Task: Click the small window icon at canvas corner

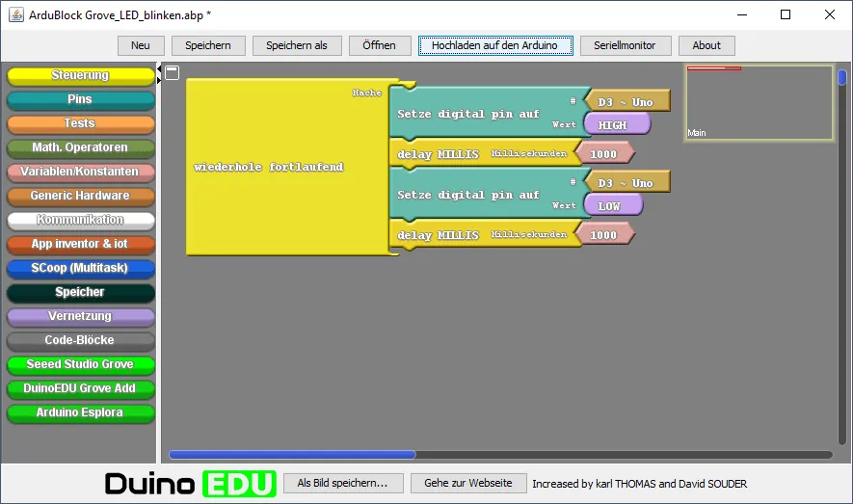Action: (172, 72)
